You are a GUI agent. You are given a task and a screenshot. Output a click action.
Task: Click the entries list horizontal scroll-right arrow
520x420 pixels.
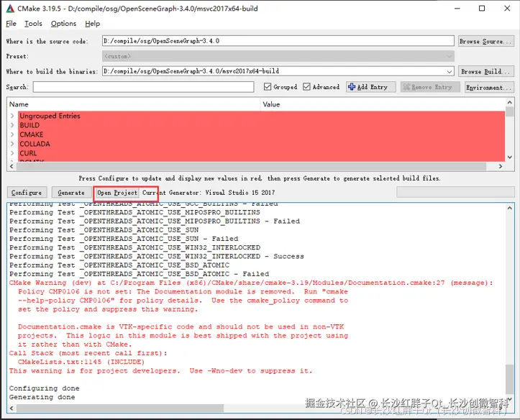pyautogui.click(x=501, y=166)
